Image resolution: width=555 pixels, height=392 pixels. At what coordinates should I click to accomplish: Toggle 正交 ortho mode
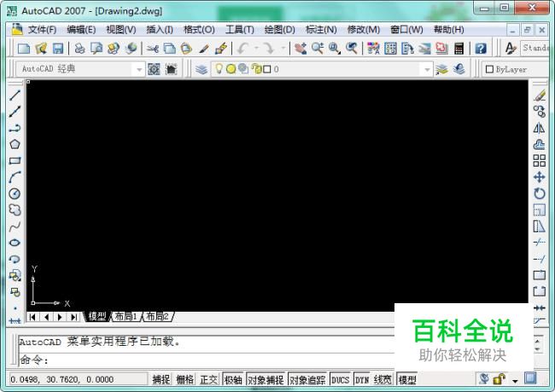click(208, 379)
